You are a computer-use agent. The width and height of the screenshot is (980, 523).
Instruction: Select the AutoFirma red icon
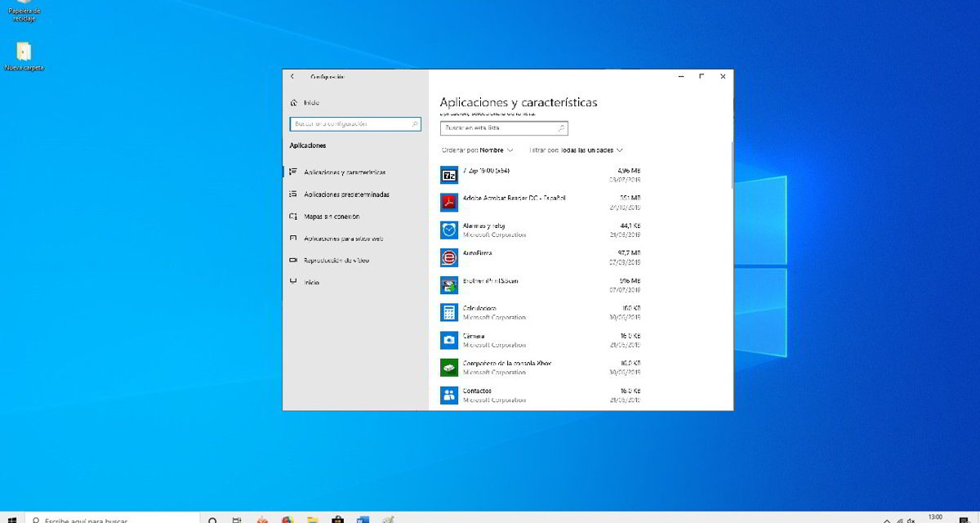[x=449, y=257]
